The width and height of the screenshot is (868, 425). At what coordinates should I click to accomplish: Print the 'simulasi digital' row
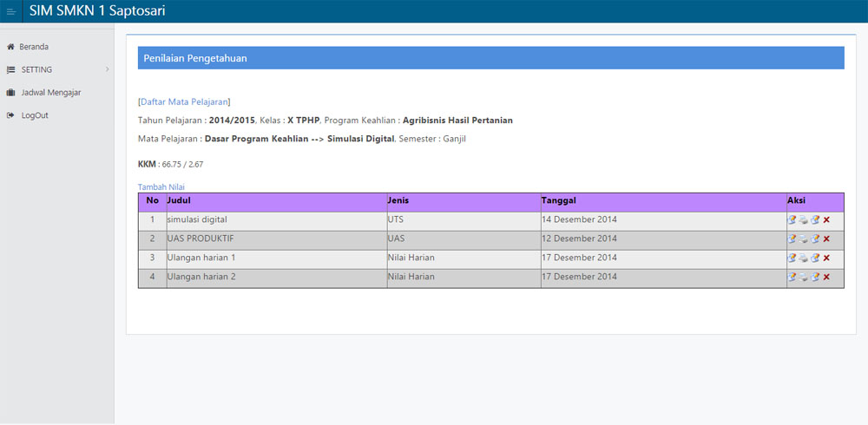pos(804,220)
